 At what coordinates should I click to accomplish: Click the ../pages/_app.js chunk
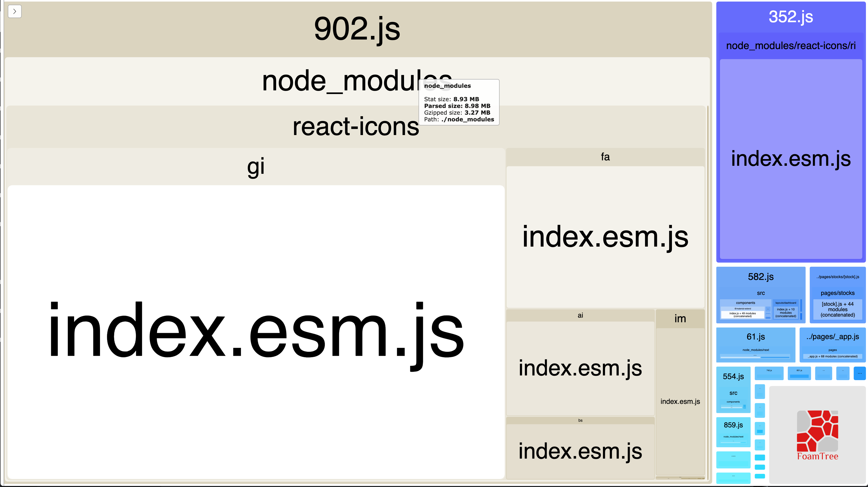coord(833,337)
